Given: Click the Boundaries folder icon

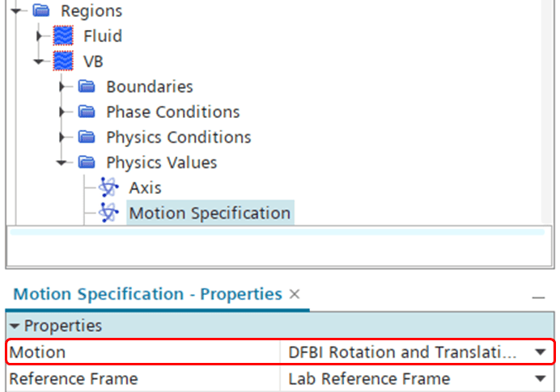Looking at the screenshot, I should click(87, 86).
